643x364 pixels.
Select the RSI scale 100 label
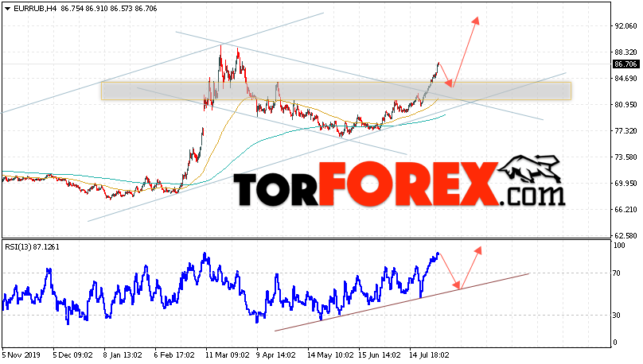(x=619, y=246)
